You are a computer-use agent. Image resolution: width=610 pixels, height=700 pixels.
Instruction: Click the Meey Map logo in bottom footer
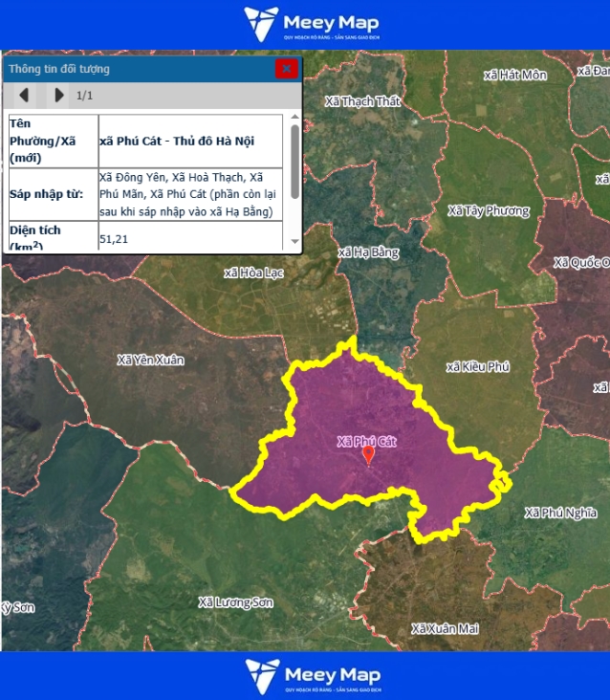click(312, 675)
